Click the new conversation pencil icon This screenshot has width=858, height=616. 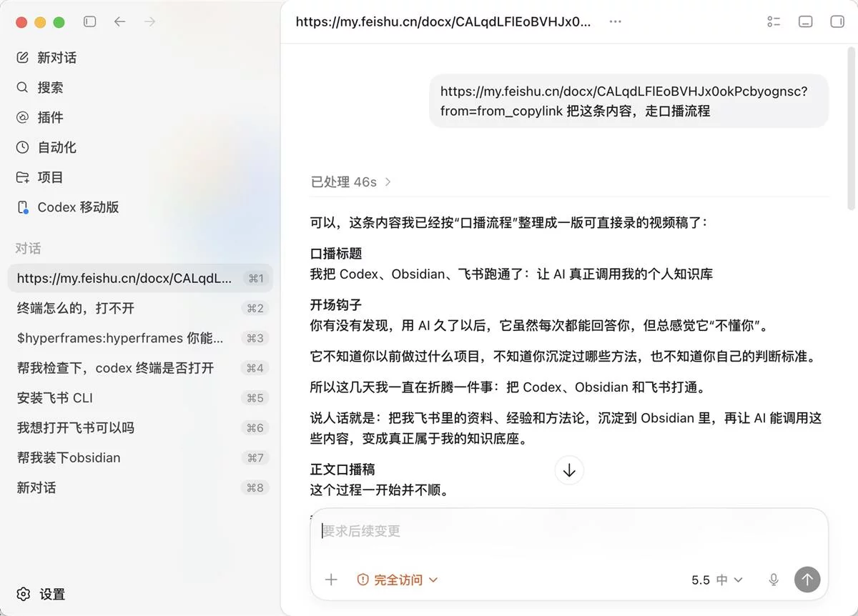tap(23, 58)
